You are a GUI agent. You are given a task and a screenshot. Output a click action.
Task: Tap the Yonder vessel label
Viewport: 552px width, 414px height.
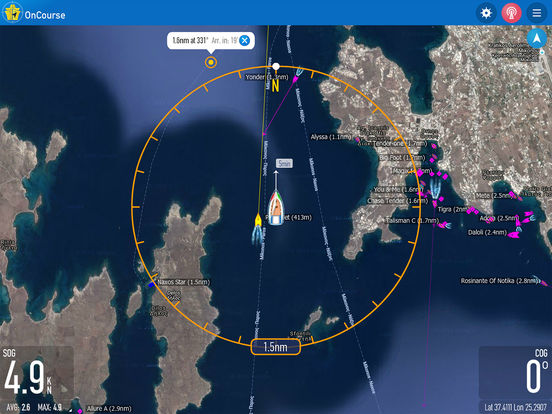[x=266, y=77]
